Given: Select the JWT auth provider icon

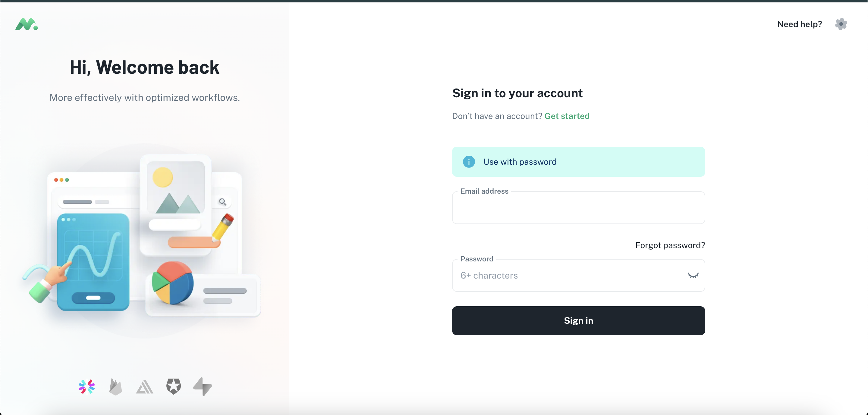Looking at the screenshot, I should pyautogui.click(x=86, y=386).
